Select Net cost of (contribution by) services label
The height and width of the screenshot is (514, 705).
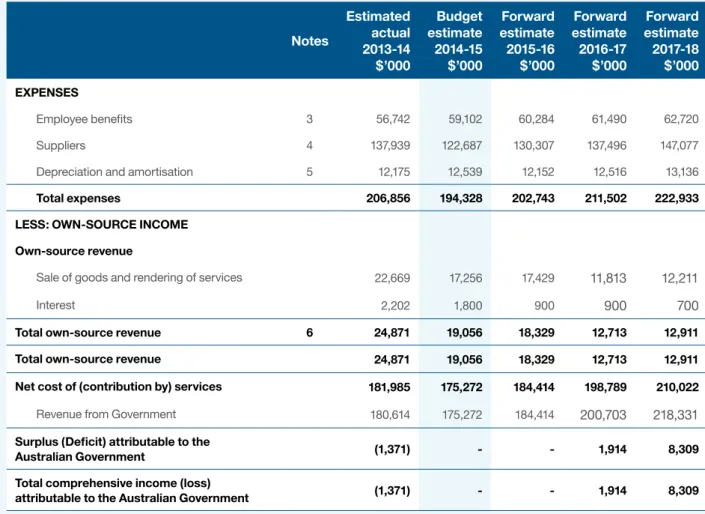[118, 387]
